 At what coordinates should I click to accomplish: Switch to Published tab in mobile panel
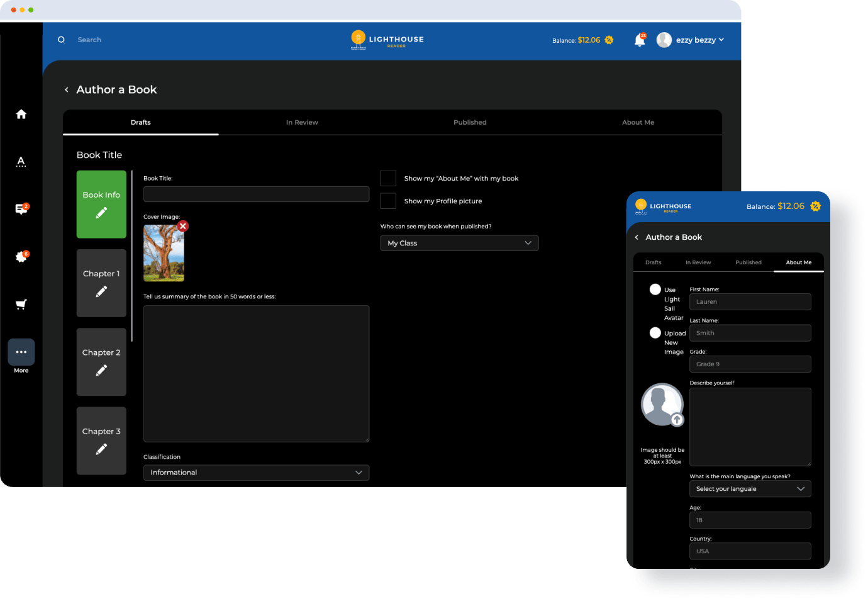748,262
